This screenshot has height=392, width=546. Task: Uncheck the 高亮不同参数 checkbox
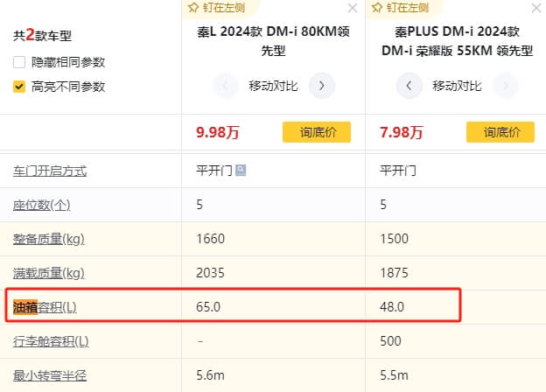19,87
